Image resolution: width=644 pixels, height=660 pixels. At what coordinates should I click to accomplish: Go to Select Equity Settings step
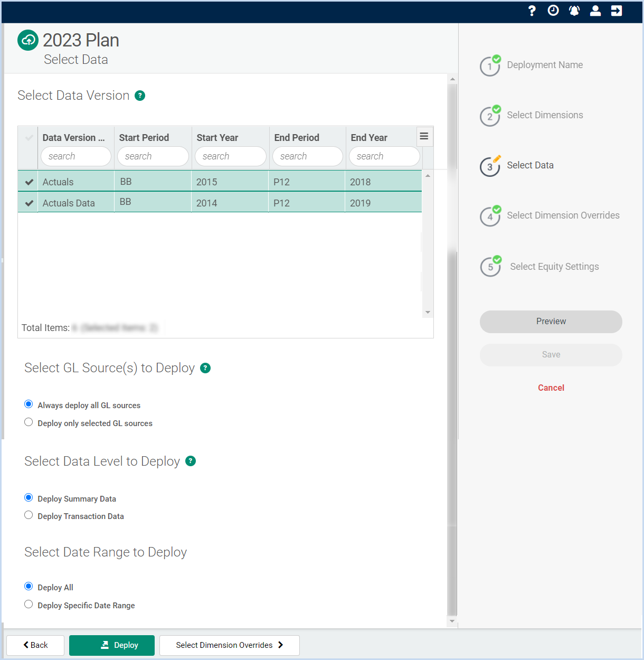554,267
